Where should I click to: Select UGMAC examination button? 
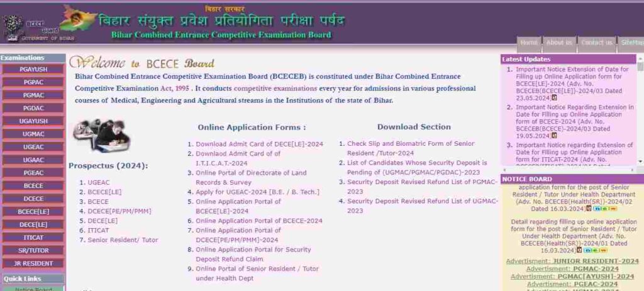33,135
